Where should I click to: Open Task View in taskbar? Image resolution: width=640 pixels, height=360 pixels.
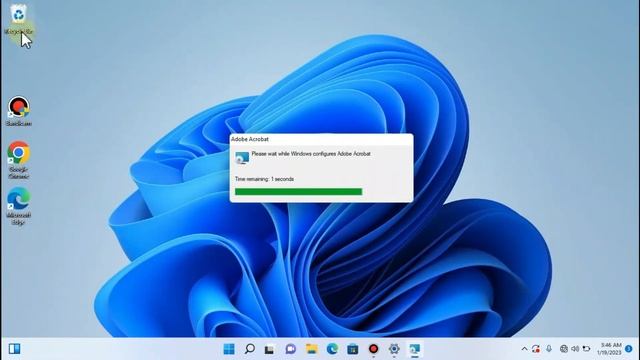[269, 349]
